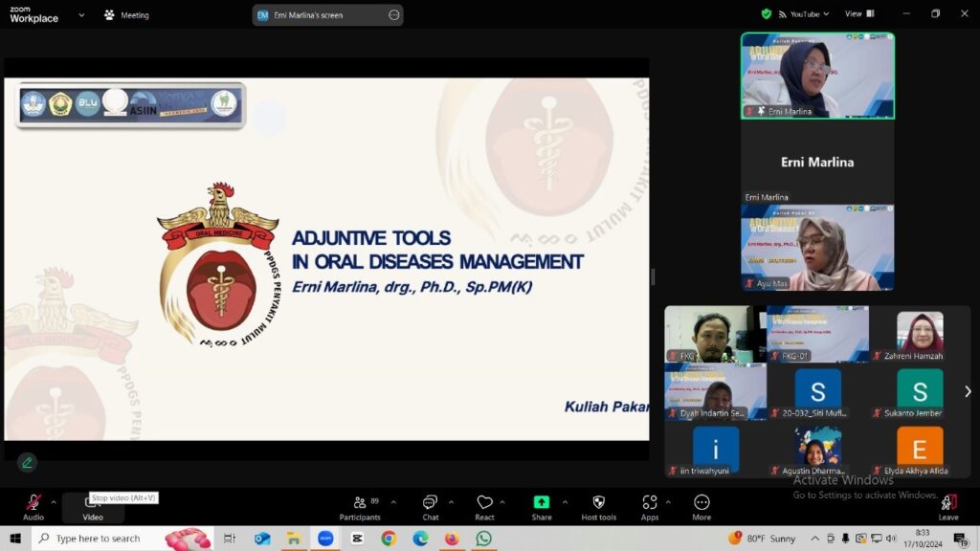This screenshot has width=980, height=551.
Task: Open Task View on the taskbar
Action: click(230, 539)
